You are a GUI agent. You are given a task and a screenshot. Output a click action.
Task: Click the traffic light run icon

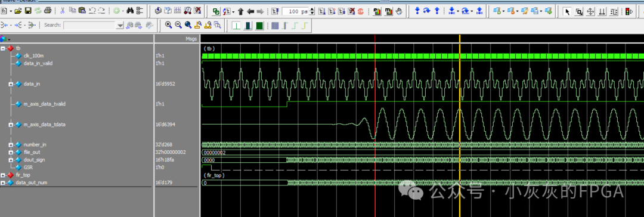tap(628, 11)
